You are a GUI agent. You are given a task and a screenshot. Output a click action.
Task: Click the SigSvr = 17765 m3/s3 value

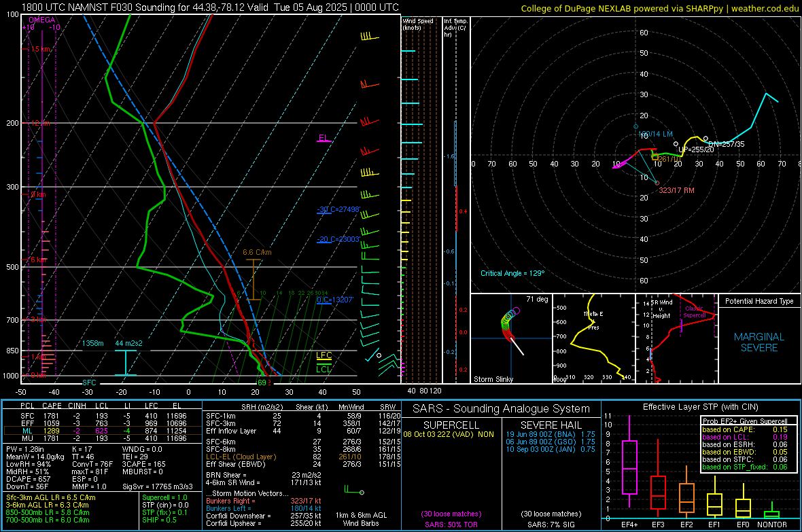[158, 486]
